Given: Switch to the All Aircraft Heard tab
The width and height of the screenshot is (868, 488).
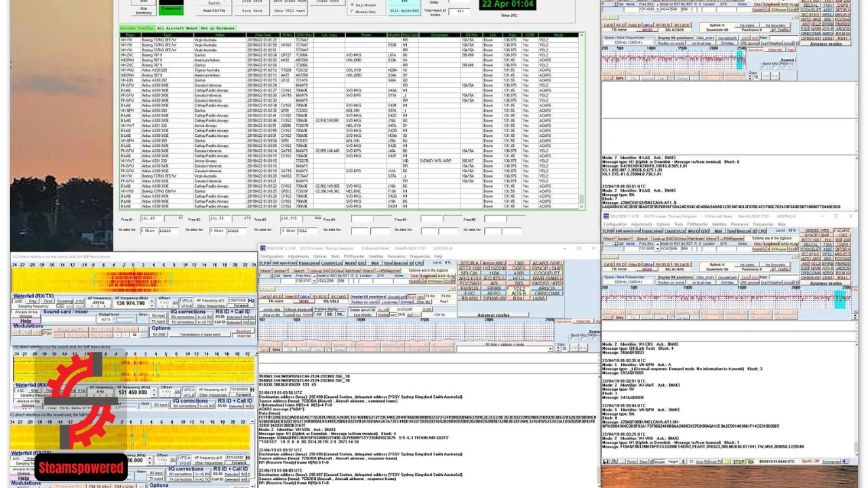Looking at the screenshot, I should tap(177, 28).
